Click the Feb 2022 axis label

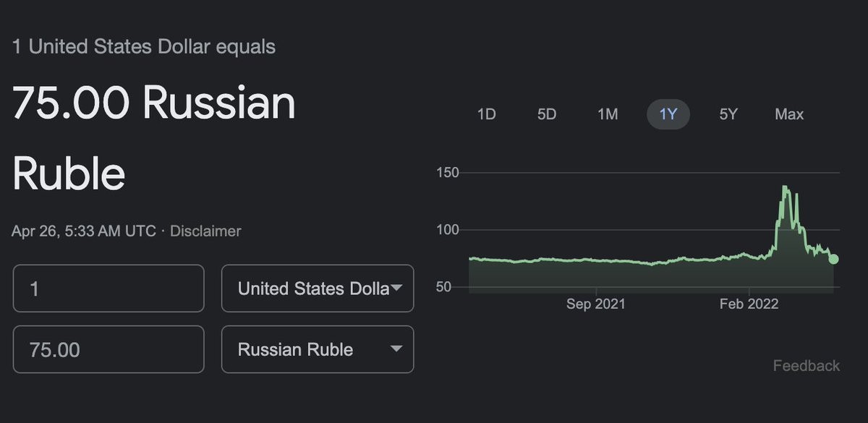point(749,304)
